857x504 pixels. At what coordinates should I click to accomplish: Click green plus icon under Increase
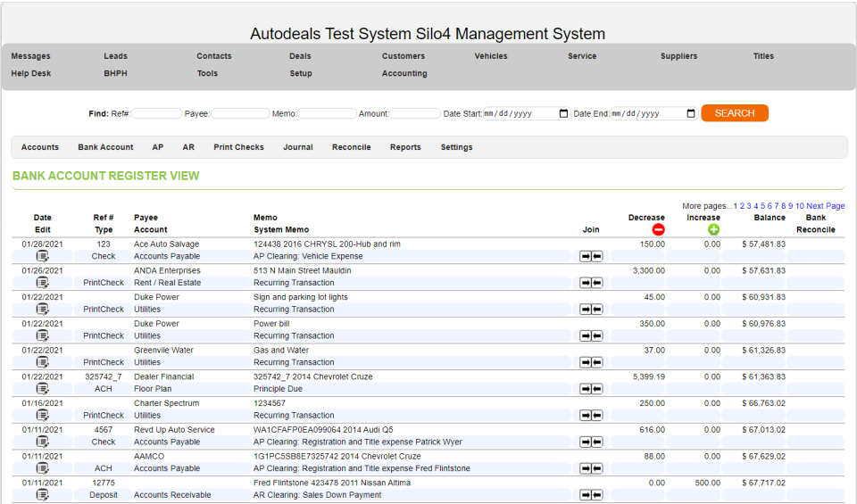pyautogui.click(x=713, y=229)
